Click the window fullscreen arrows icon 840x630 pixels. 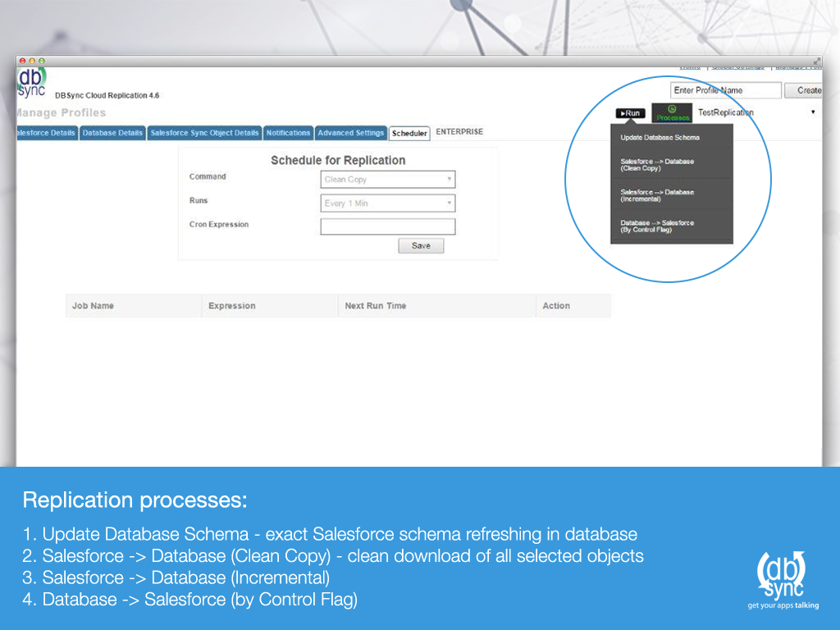[816, 61]
